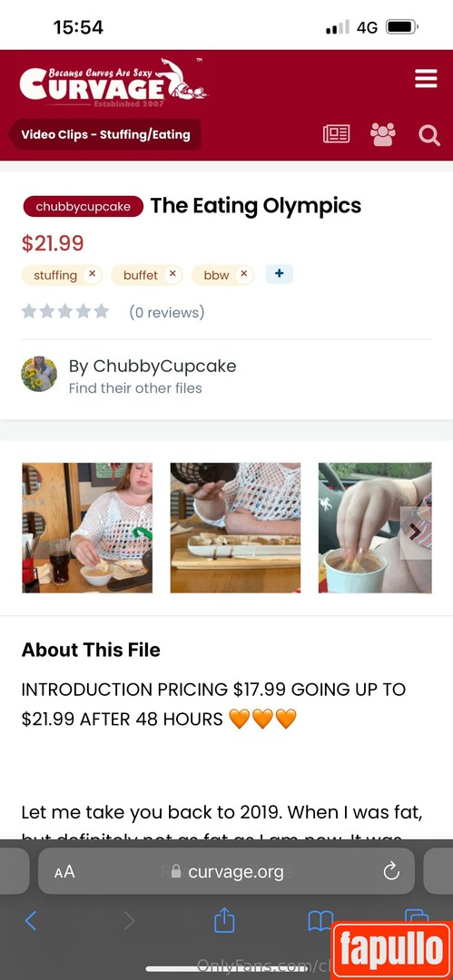Reload the page with refresh icon
453x980 pixels.
tap(391, 870)
